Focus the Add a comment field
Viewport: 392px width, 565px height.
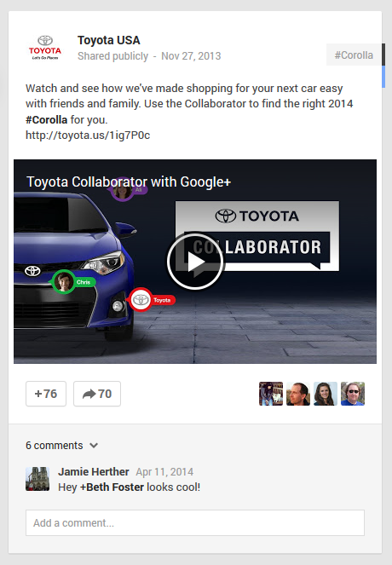195,523
